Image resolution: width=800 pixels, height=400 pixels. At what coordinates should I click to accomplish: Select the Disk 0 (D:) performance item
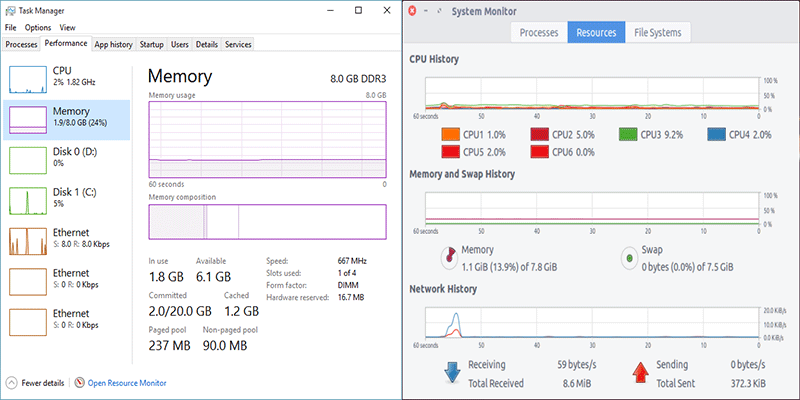tap(66, 160)
